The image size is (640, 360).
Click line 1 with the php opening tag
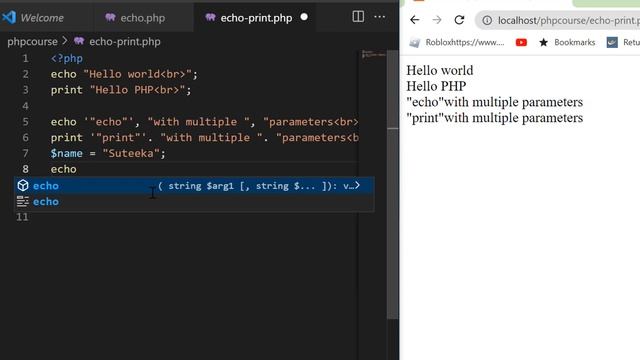pyautogui.click(x=67, y=58)
